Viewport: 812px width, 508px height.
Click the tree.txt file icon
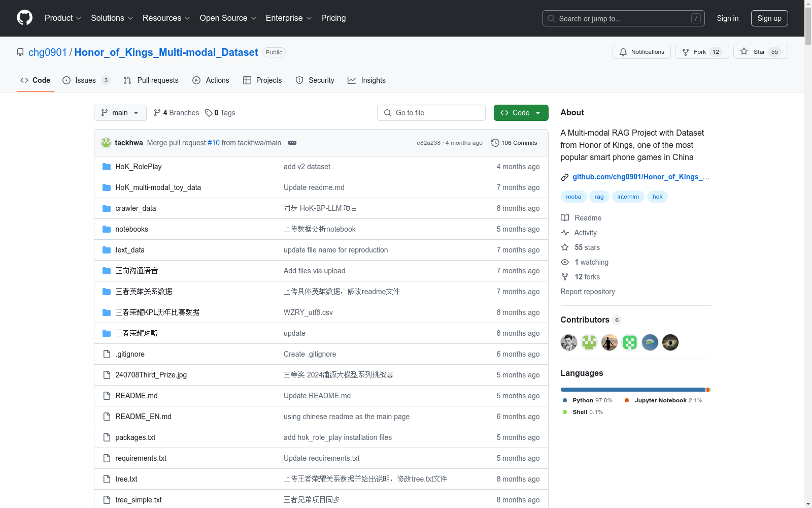point(107,479)
